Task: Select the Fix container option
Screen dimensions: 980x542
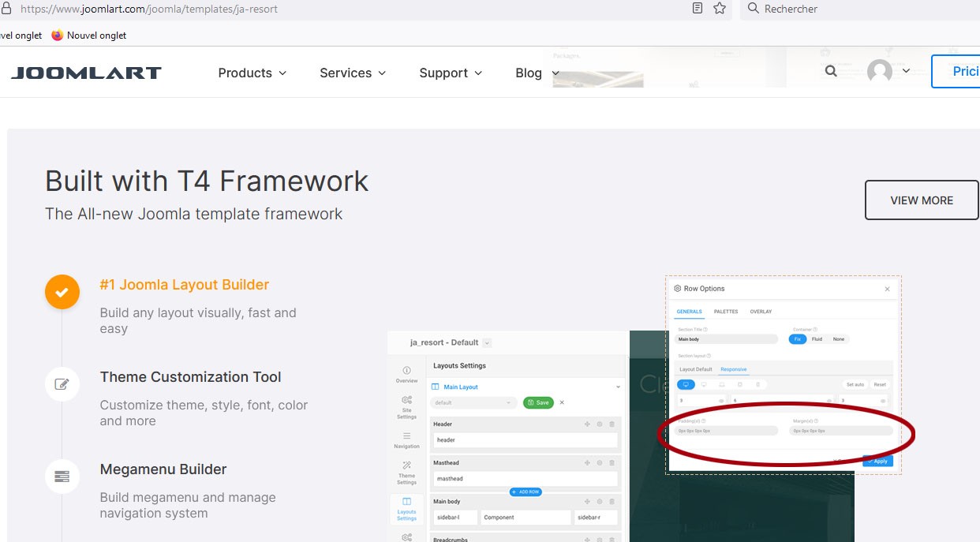Action: [x=798, y=339]
